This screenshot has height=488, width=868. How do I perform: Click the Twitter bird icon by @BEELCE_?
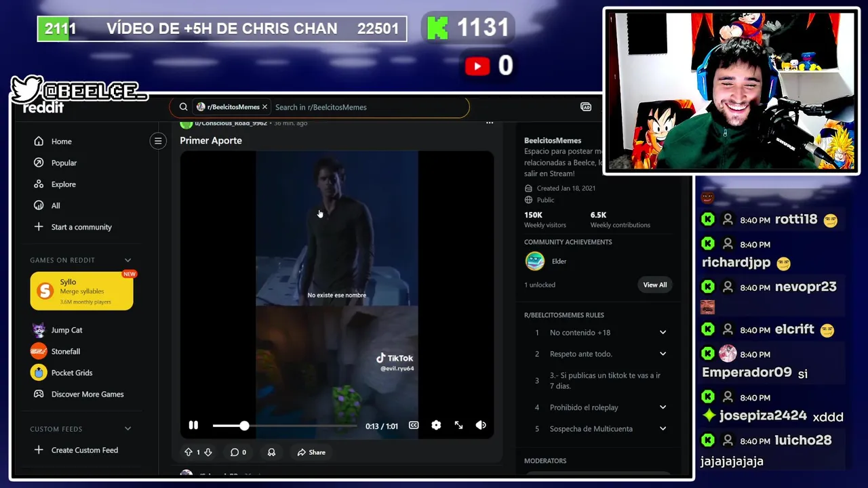pyautogui.click(x=27, y=89)
